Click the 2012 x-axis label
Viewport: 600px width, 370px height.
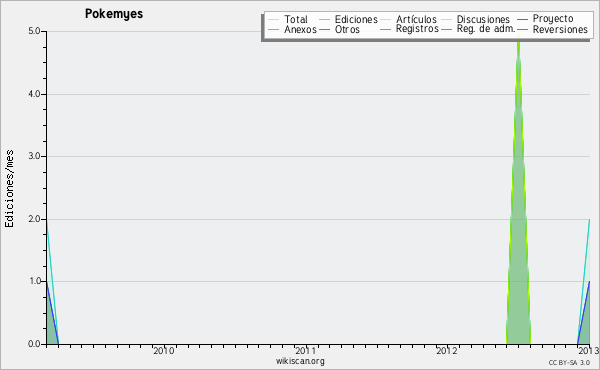[447, 351]
